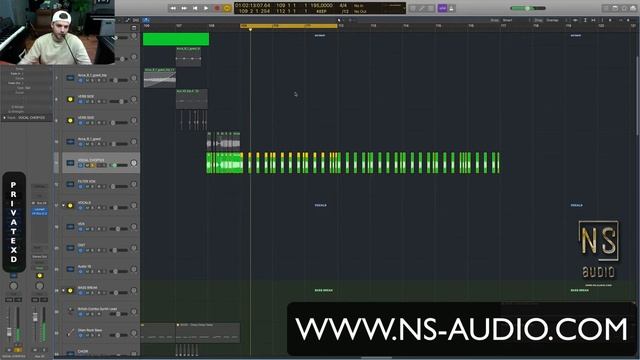Click the automation icon in tracks menu bar

pyautogui.click(x=128, y=20)
